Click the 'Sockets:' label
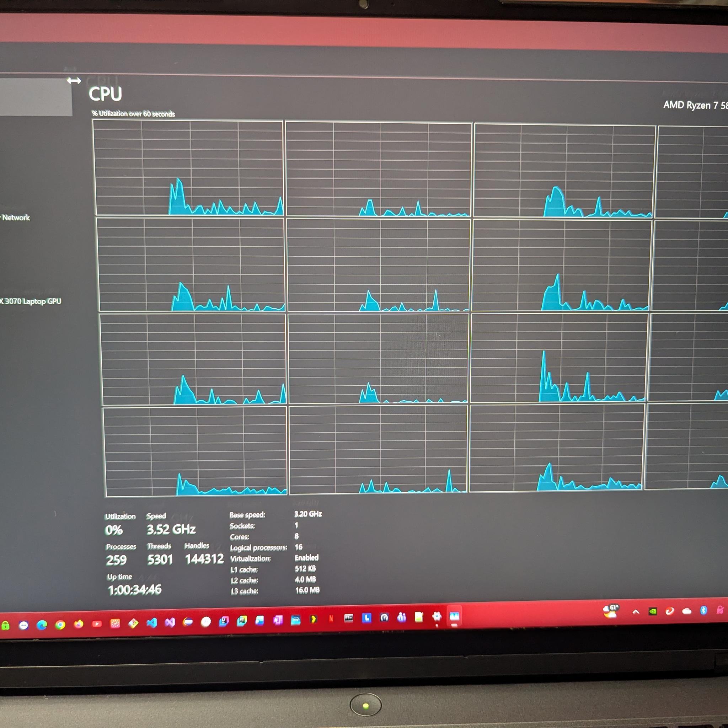 [x=242, y=526]
